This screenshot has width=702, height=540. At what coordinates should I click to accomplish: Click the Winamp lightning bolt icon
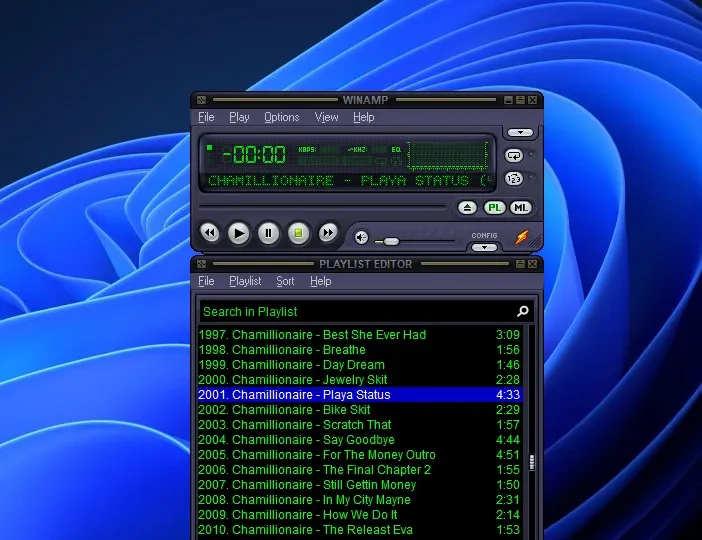(x=522, y=237)
